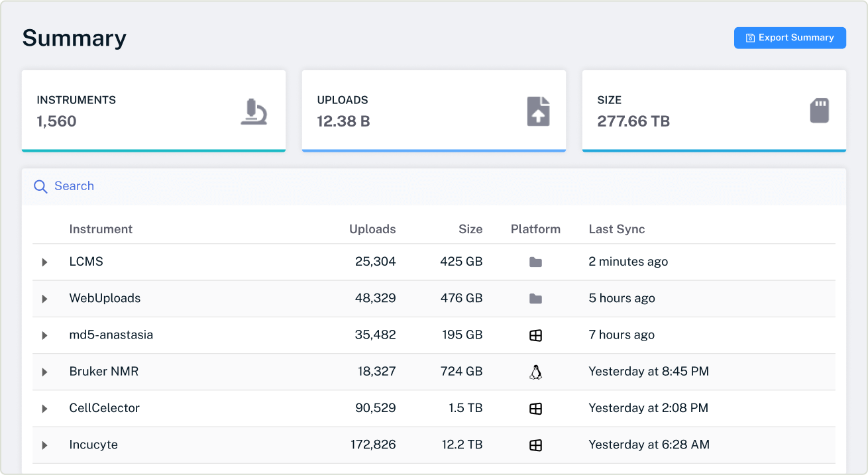Click the Linux penguin icon for Bruker NMR
The height and width of the screenshot is (475, 868).
tap(535, 371)
